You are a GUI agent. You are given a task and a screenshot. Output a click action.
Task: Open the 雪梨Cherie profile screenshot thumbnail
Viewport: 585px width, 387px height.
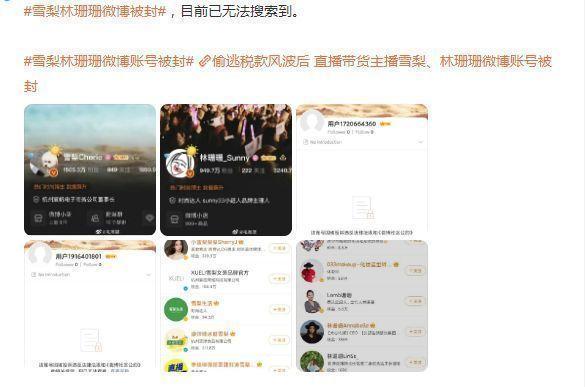[90, 170]
